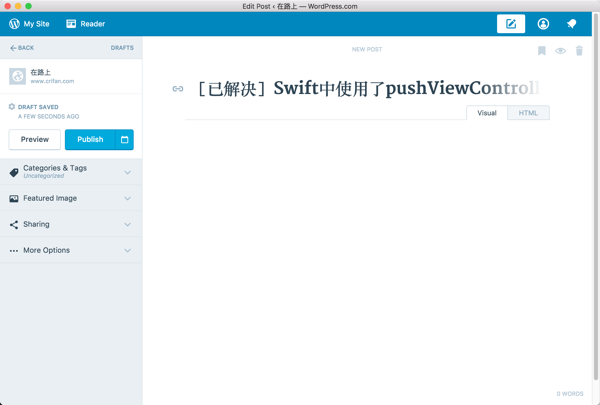Go back using the Back link

[22, 48]
